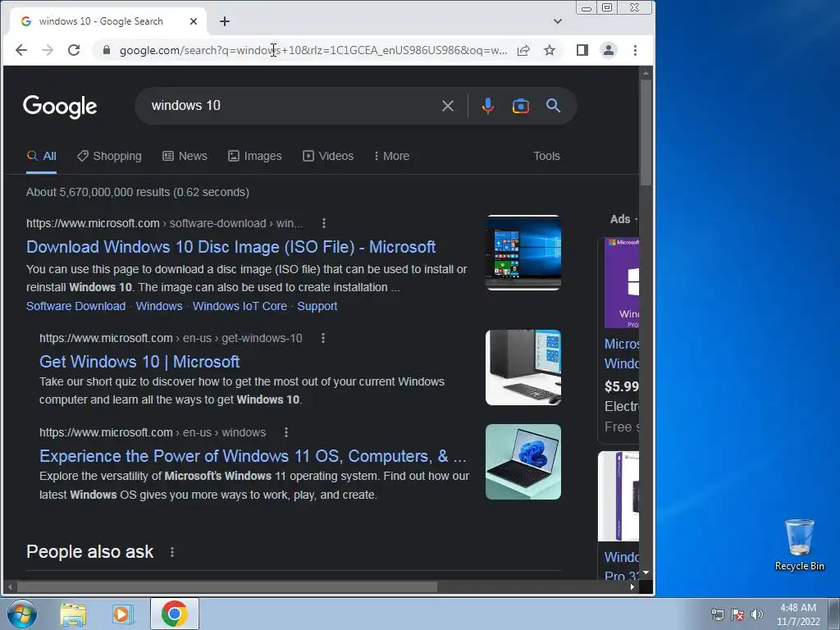The width and height of the screenshot is (840, 630).
Task: Open Windows Explorer from the taskbar
Action: click(x=73, y=614)
